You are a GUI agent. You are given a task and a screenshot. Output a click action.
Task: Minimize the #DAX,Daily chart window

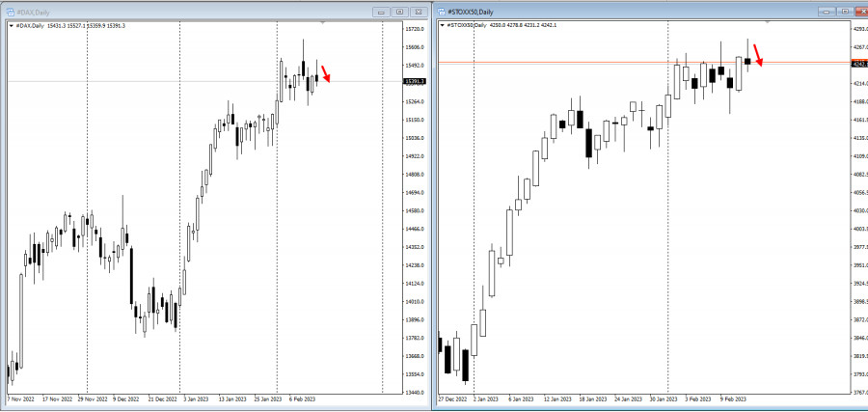(x=381, y=12)
